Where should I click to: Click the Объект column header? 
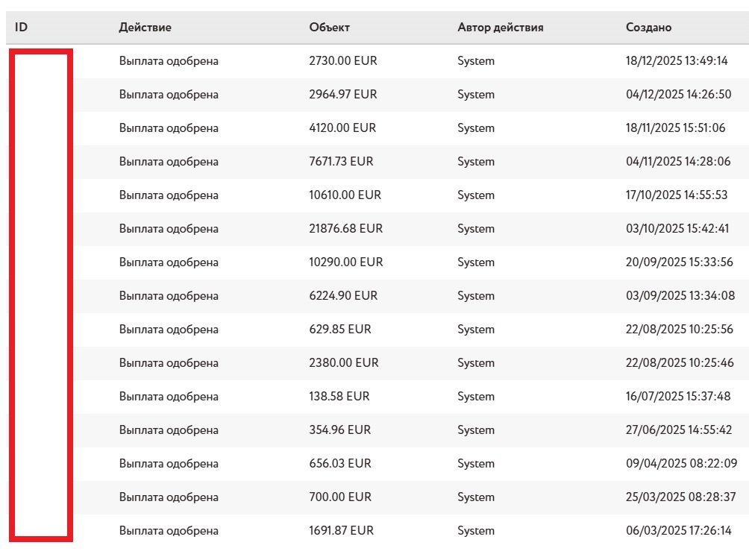pos(329,28)
